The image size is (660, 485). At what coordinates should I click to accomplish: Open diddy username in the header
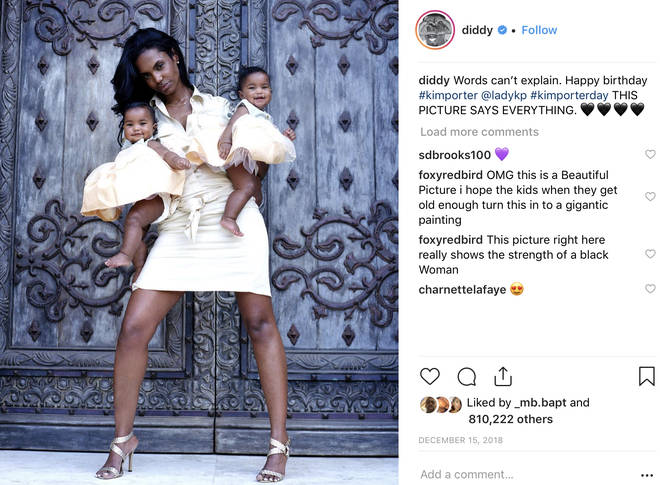477,30
